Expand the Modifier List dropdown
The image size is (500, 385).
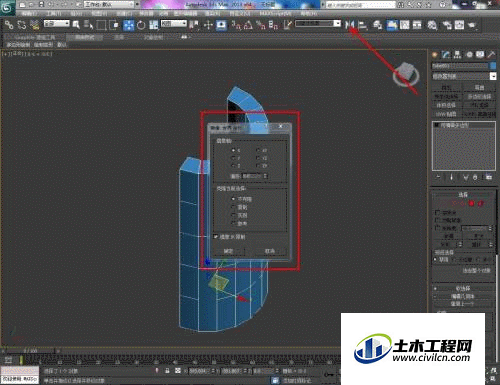[x=464, y=76]
